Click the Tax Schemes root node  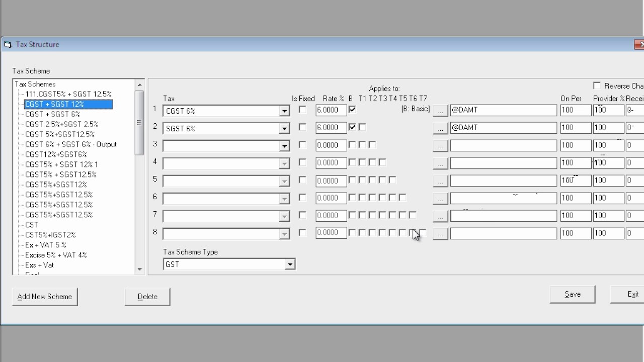coord(35,84)
